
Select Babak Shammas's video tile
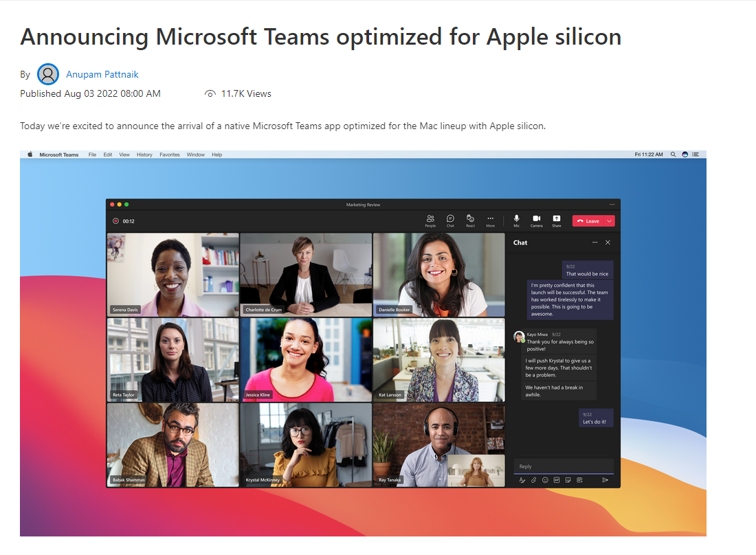173,445
